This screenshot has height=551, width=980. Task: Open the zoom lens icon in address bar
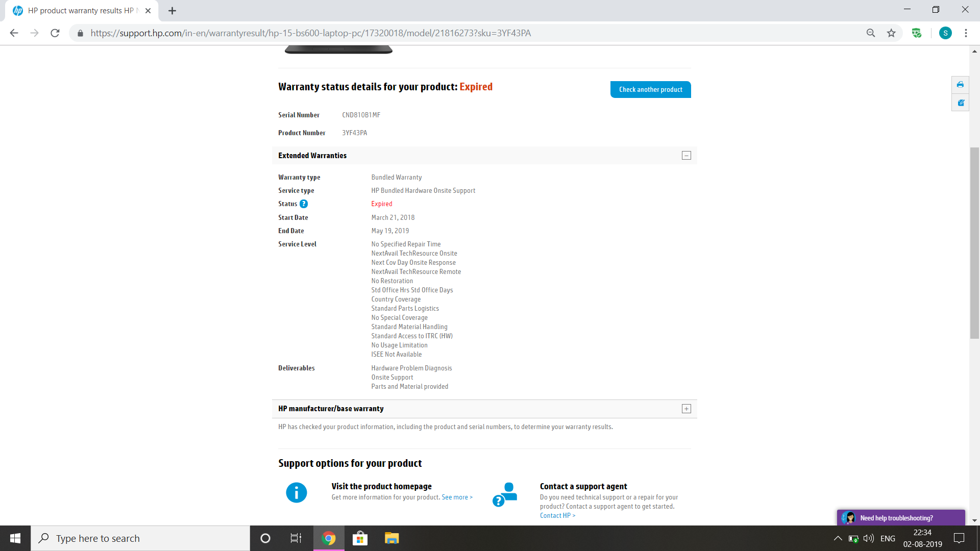870,33
